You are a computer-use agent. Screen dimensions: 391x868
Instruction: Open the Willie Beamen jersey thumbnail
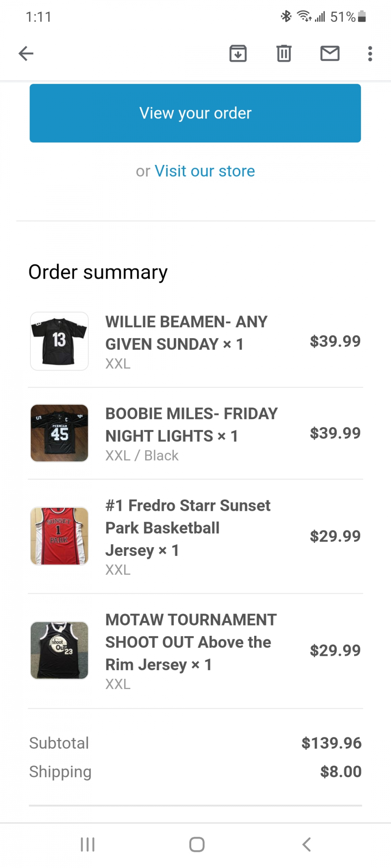pyautogui.click(x=60, y=341)
